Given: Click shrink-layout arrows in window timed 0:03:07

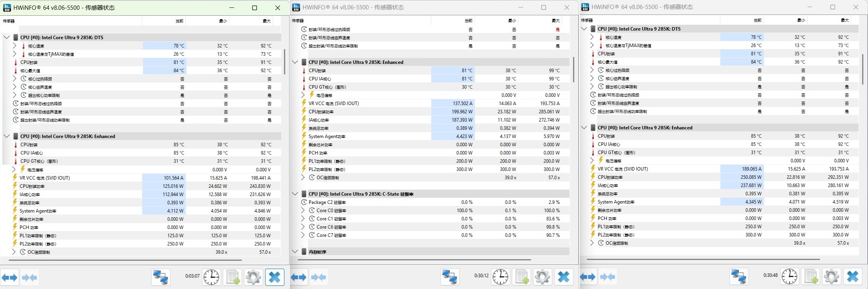Looking at the screenshot, I should tap(30, 278).
